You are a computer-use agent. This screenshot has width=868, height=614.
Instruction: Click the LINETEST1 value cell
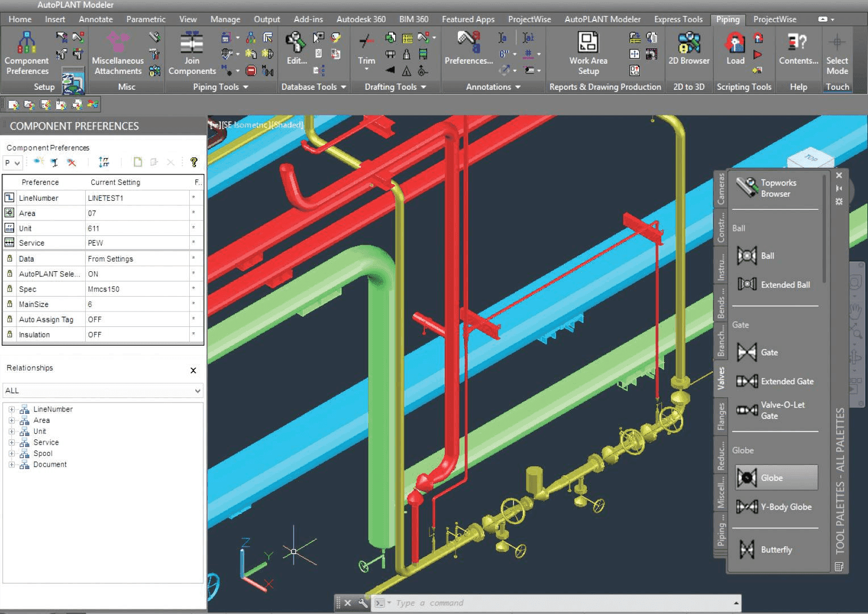(x=137, y=198)
